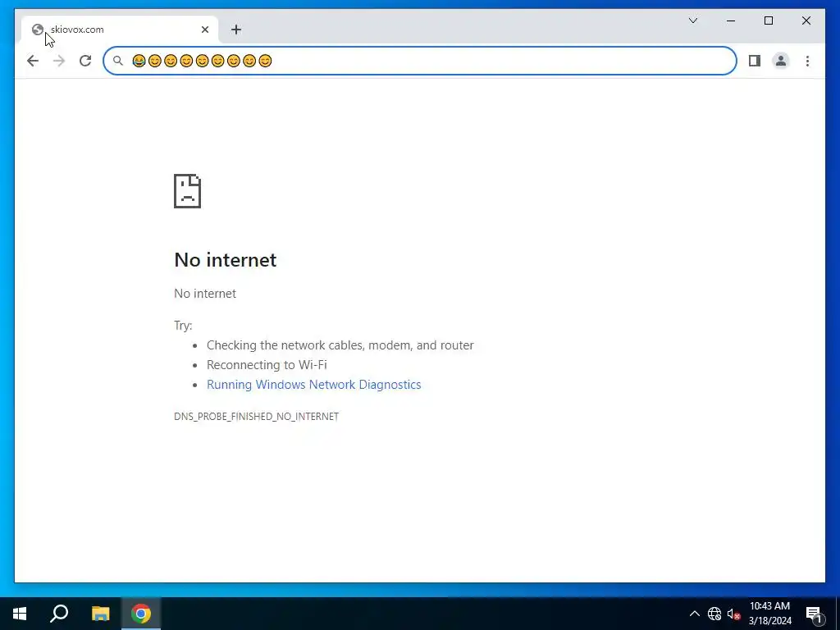
Task: Open the tab search dropdown chevron
Action: (693, 21)
